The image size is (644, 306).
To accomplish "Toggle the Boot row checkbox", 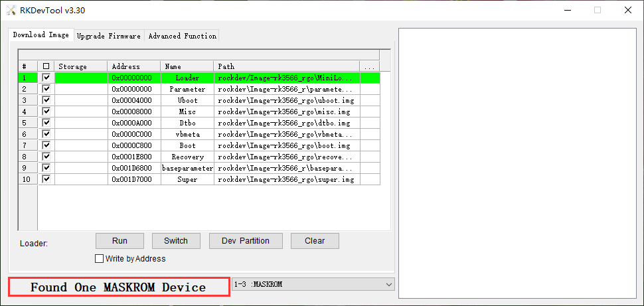I will [46, 145].
